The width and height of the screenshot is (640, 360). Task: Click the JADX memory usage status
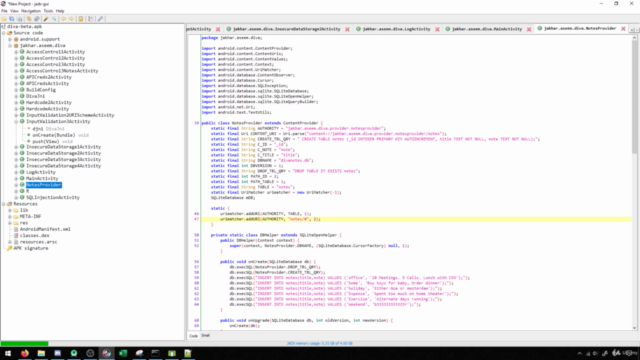tap(320, 344)
